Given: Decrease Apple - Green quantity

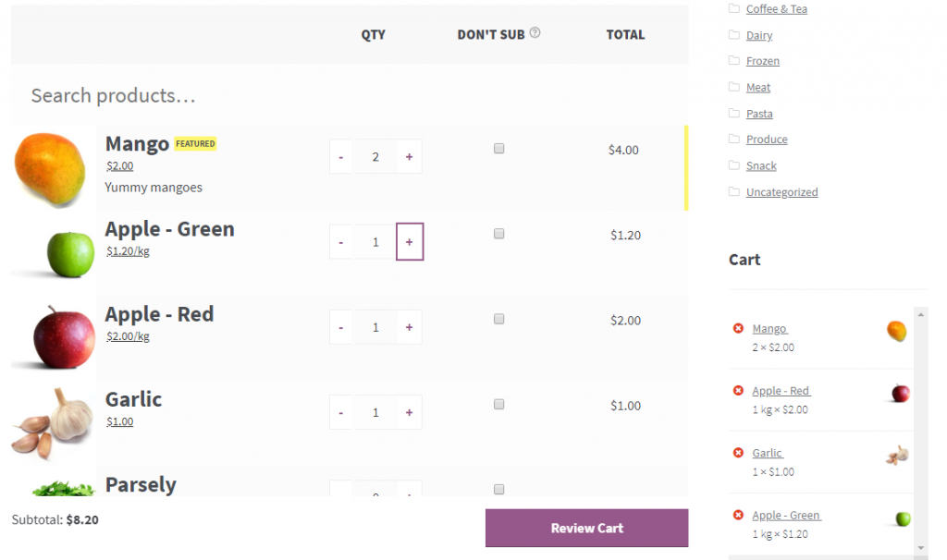Looking at the screenshot, I should pos(340,242).
